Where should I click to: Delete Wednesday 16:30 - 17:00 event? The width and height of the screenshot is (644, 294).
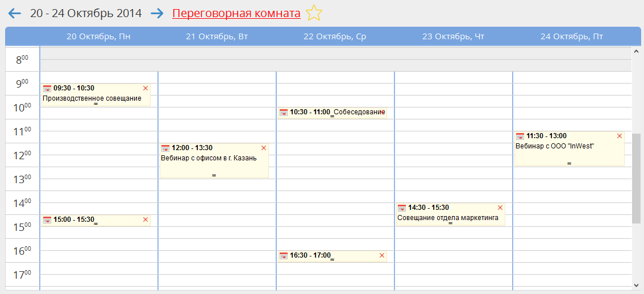click(382, 255)
